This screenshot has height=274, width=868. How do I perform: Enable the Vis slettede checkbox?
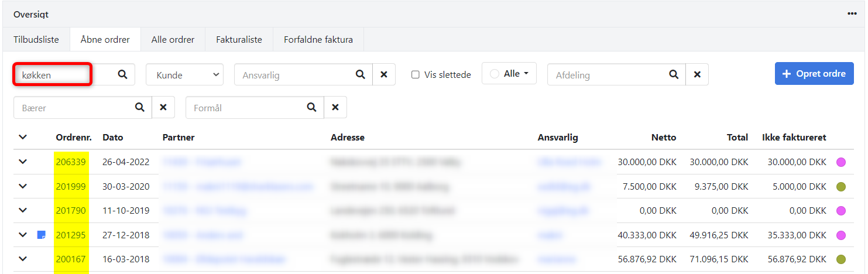tap(416, 75)
